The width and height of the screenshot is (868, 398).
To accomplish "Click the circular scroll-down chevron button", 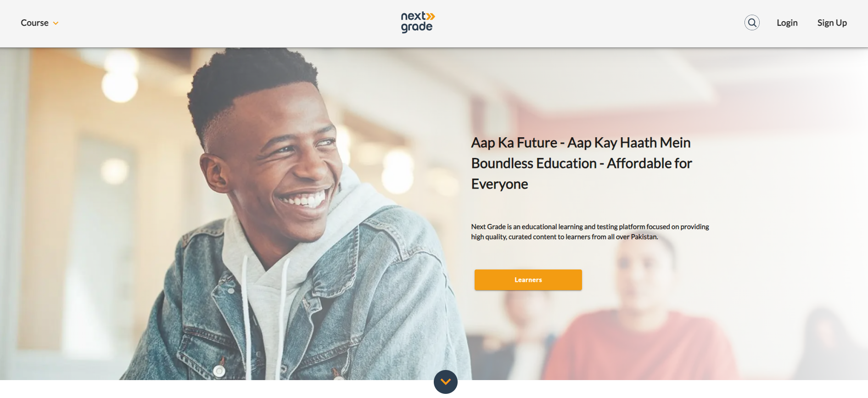I will click(x=445, y=382).
